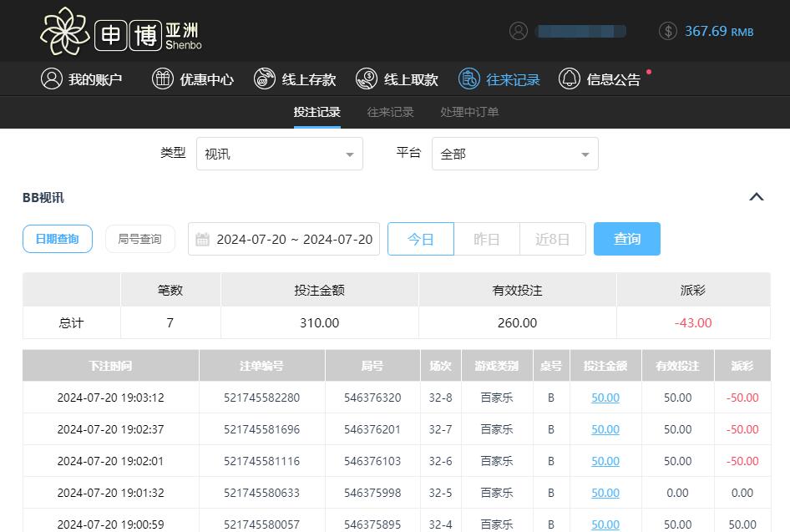This screenshot has width=790, height=532.
Task: Open the 处理中订单 tab
Action: point(468,111)
